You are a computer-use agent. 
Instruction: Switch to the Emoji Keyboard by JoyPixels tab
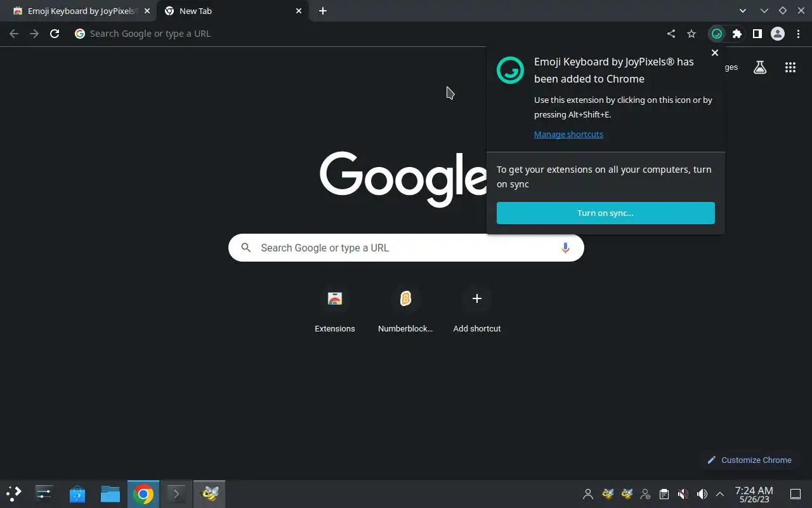pyautogui.click(x=81, y=11)
